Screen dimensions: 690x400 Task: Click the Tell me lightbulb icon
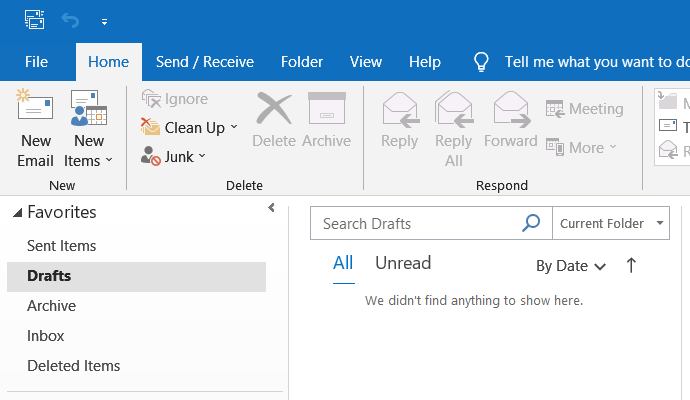[481, 62]
